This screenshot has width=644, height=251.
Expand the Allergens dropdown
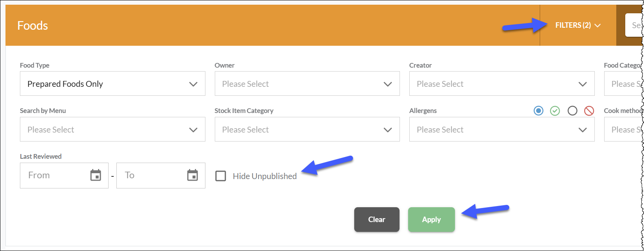(502, 129)
